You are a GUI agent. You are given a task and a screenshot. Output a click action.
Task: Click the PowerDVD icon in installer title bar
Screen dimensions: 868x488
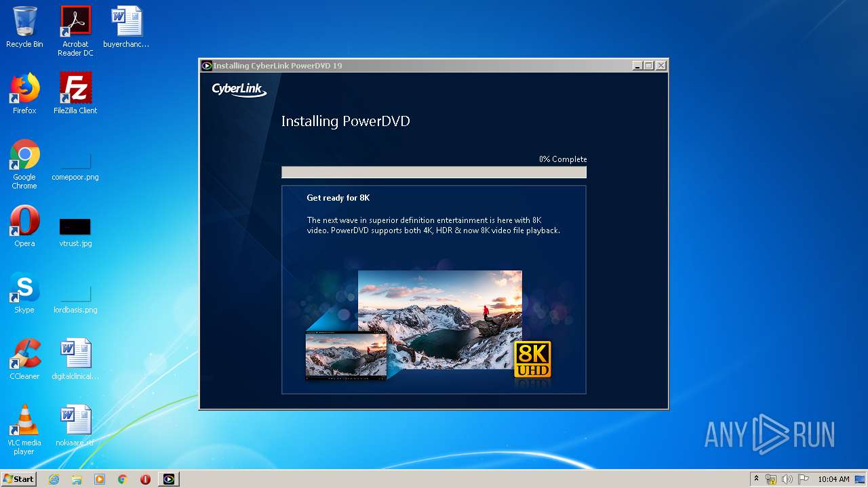(207, 66)
